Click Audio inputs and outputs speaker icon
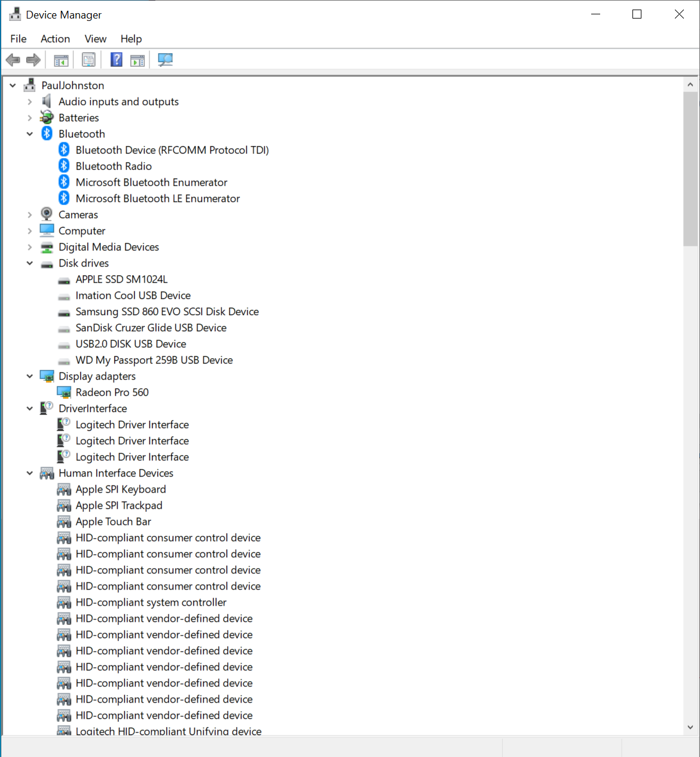The width and height of the screenshot is (700, 757). 47,102
